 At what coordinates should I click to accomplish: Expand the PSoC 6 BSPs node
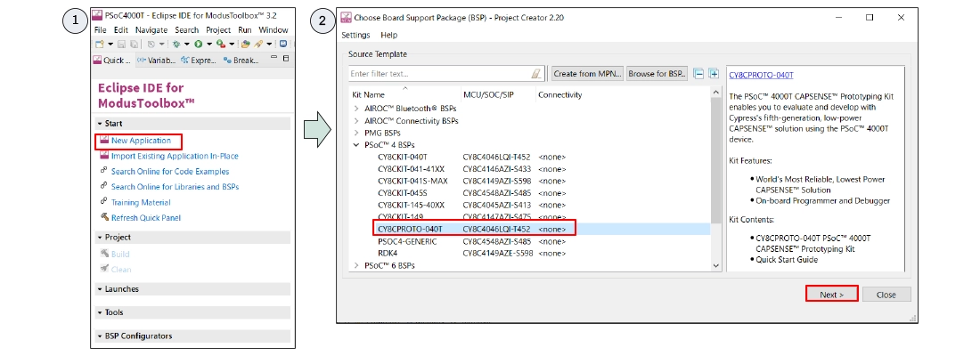(356, 265)
